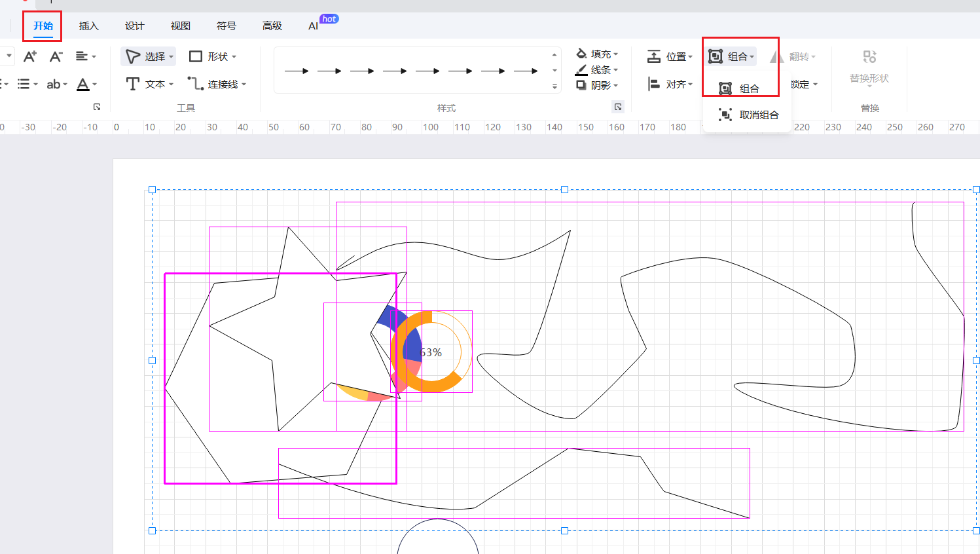Open the 设计 ribbon tab
Viewport: 980px width, 554px height.
134,26
